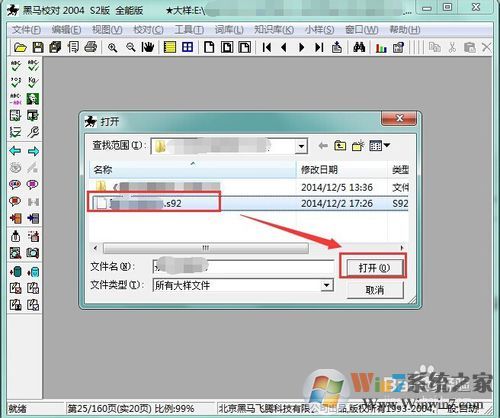Select the .s92 file in list
Image resolution: width=500 pixels, height=418 pixels.
[153, 203]
